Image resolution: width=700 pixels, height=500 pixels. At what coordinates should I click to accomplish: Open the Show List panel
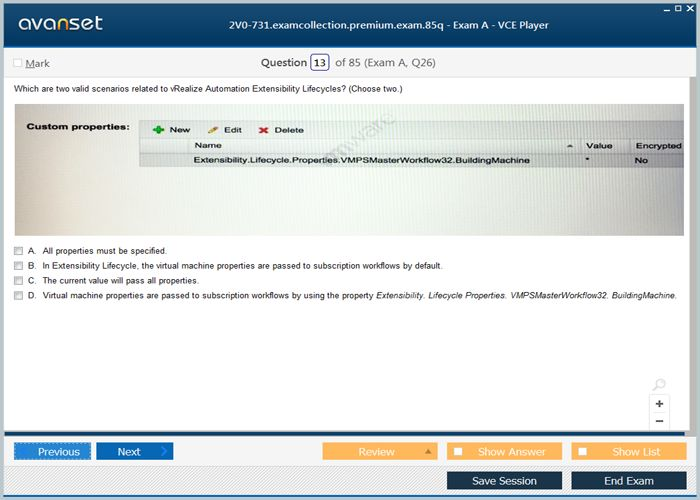[628, 452]
